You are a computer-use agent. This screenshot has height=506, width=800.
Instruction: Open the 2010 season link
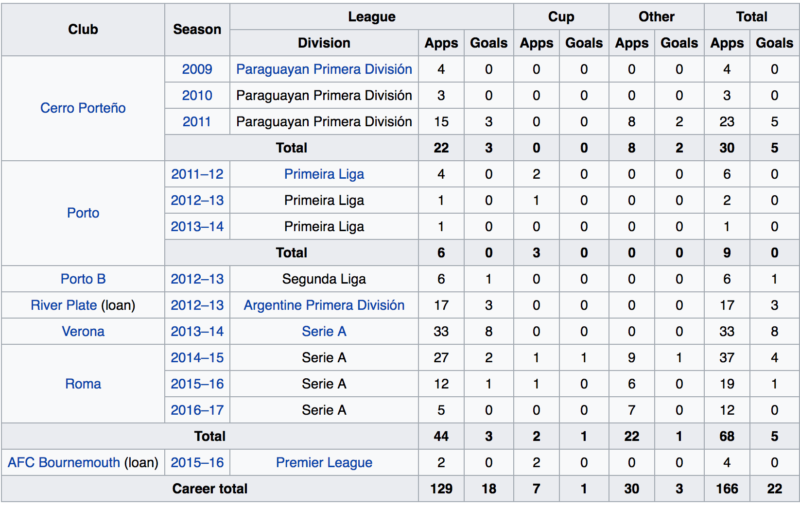197,95
